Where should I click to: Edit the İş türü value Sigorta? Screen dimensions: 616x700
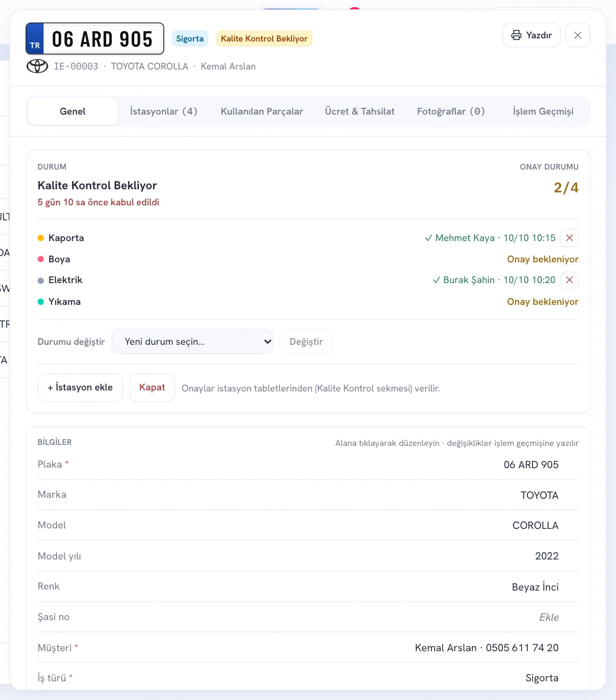pyautogui.click(x=542, y=678)
